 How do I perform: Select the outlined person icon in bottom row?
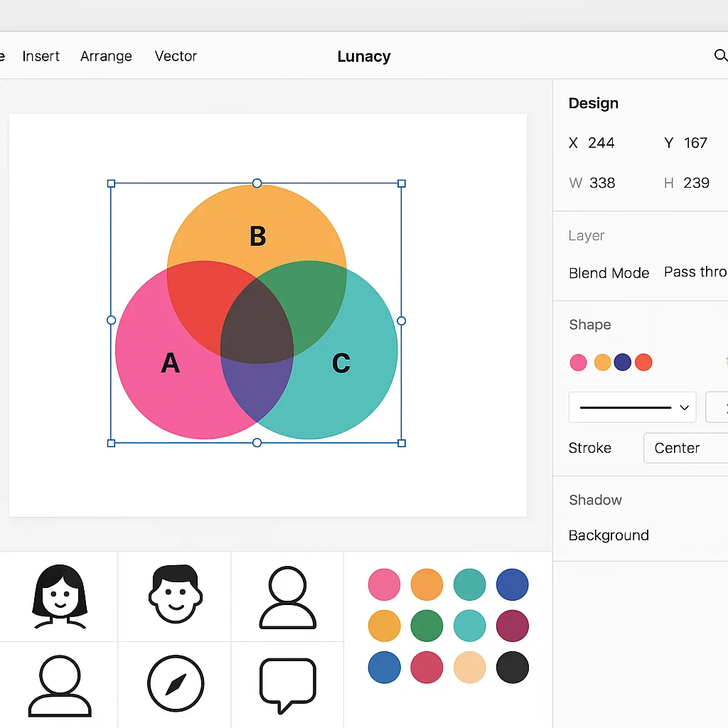[58, 685]
